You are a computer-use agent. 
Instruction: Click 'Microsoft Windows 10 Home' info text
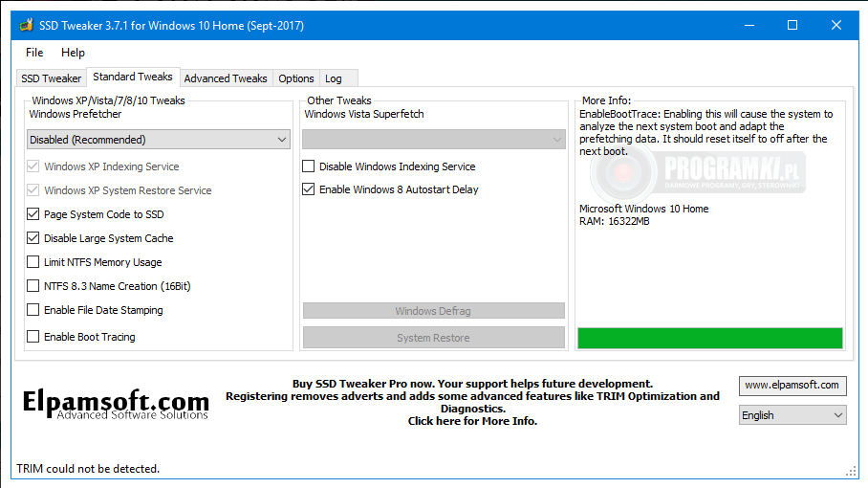point(643,209)
